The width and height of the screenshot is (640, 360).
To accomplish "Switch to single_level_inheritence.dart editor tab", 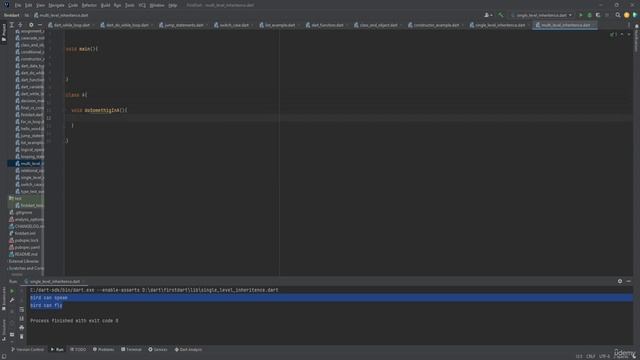I will tap(500, 25).
